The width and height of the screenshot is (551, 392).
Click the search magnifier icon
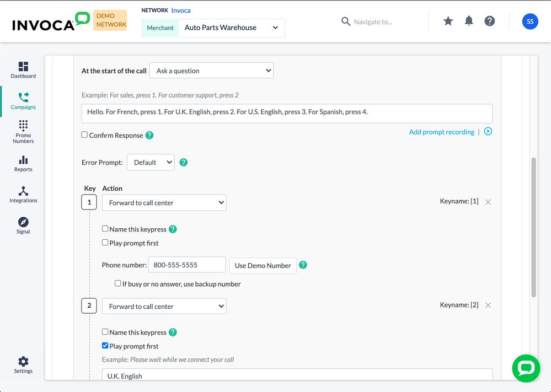point(346,22)
